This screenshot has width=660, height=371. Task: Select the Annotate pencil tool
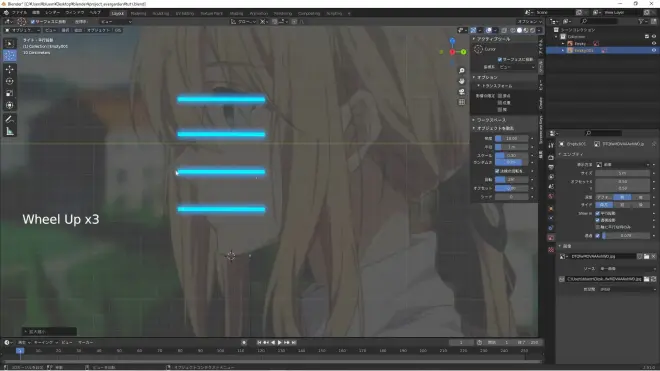point(10,120)
